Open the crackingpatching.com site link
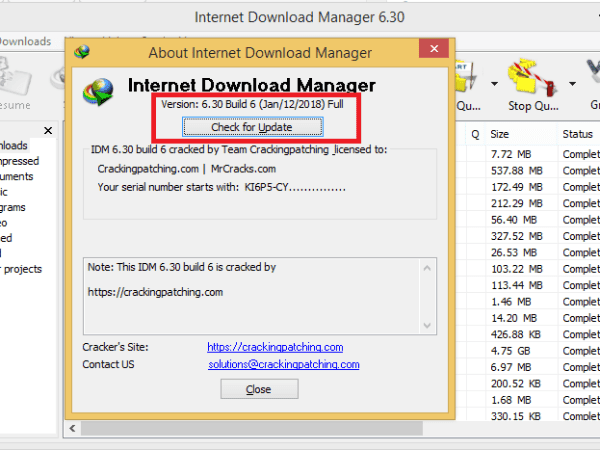 (x=275, y=347)
